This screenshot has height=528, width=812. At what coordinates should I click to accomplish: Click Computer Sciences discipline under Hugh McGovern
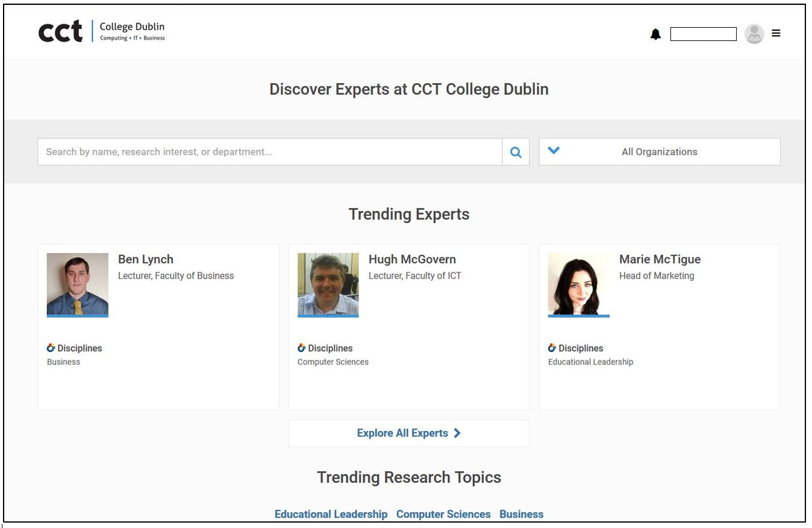pyautogui.click(x=333, y=362)
